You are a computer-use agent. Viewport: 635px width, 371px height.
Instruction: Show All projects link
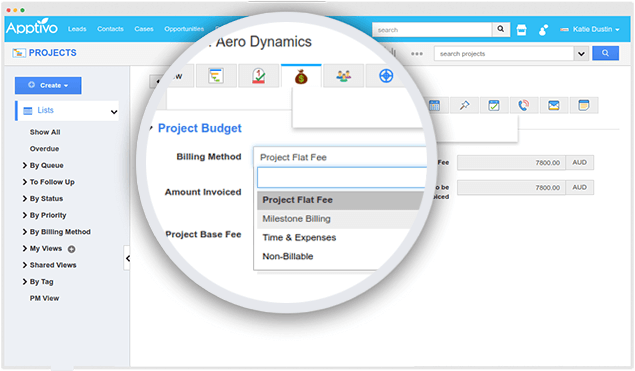45,132
